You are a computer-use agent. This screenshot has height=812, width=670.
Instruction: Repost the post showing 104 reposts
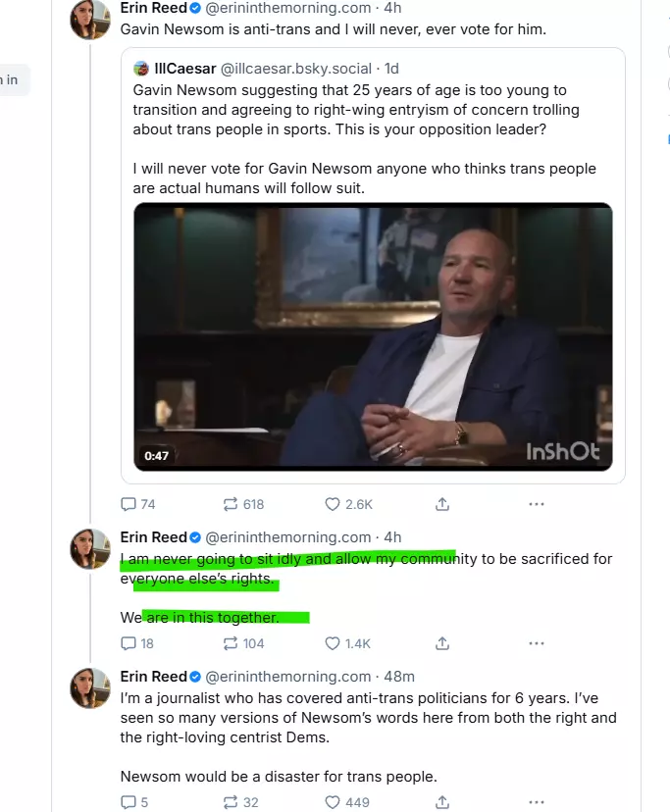coord(232,643)
